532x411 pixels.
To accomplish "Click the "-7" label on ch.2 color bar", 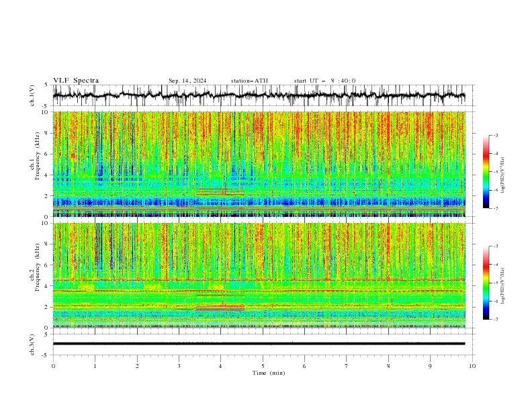I will click(x=496, y=319).
